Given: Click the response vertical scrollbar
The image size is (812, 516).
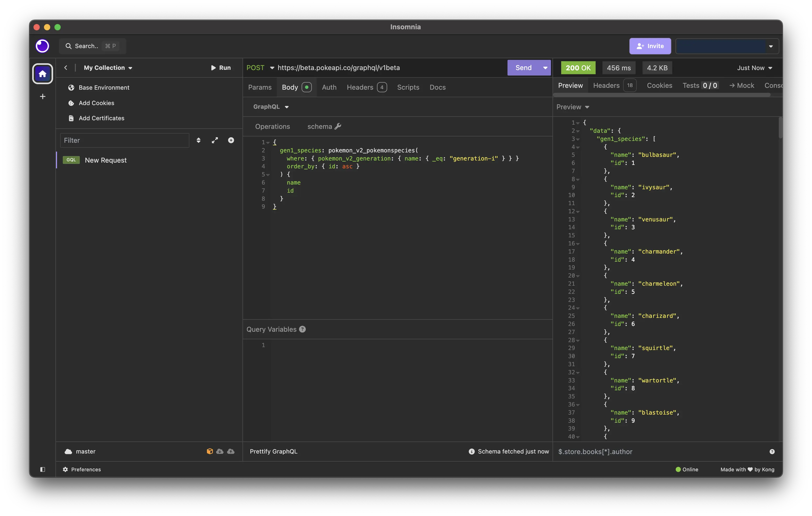Looking at the screenshot, I should [780, 128].
